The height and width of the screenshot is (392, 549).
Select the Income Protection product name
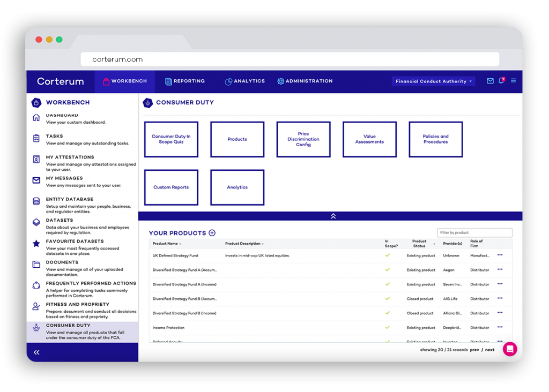click(168, 328)
